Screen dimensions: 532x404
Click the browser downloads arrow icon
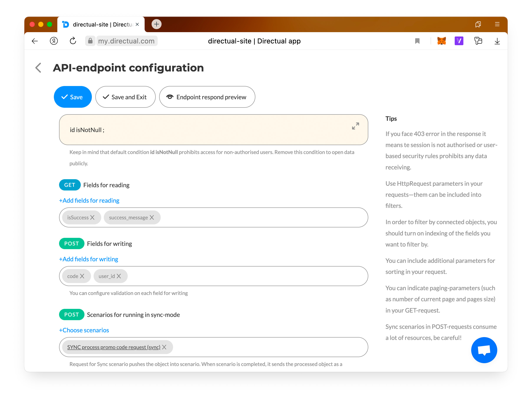point(497,41)
